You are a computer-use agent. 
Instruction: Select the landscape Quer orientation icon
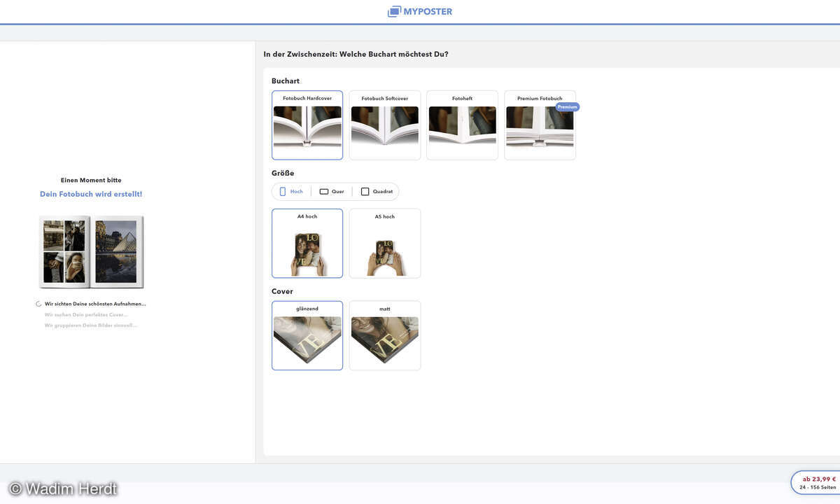coord(324,192)
